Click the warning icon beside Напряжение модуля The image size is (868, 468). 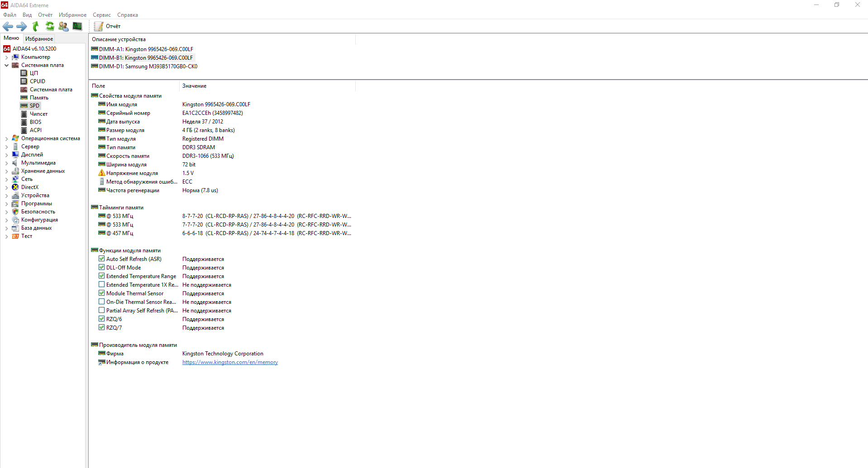(x=102, y=173)
